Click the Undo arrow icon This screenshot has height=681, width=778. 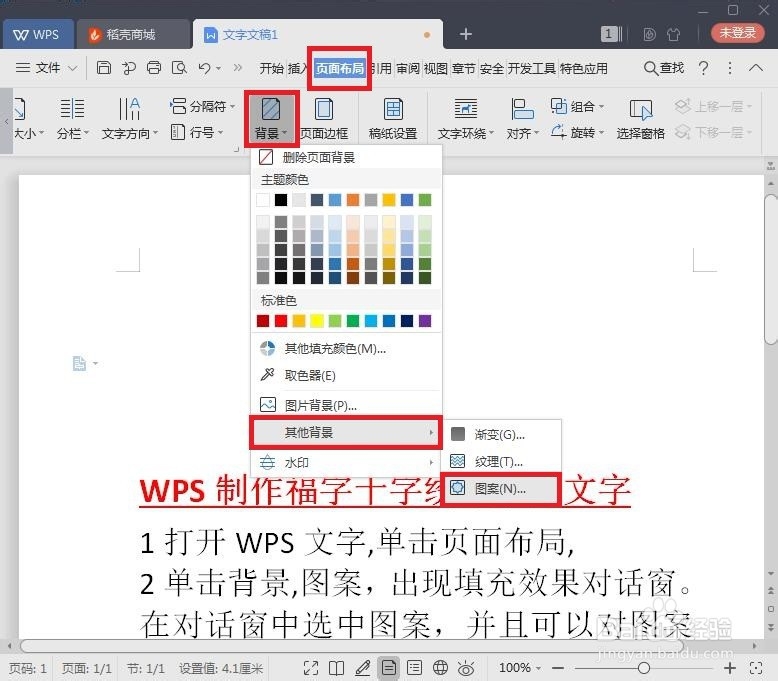[204, 67]
